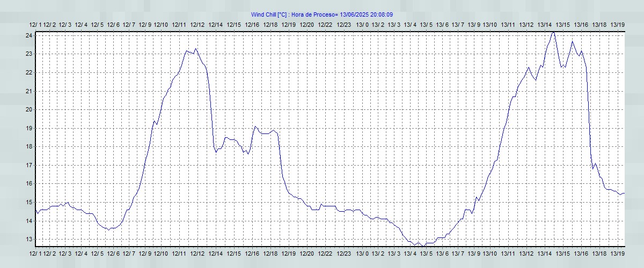Screen dimensions: 644x268
Task: Click "12/10" on the top time axis
Action: click(x=161, y=25)
